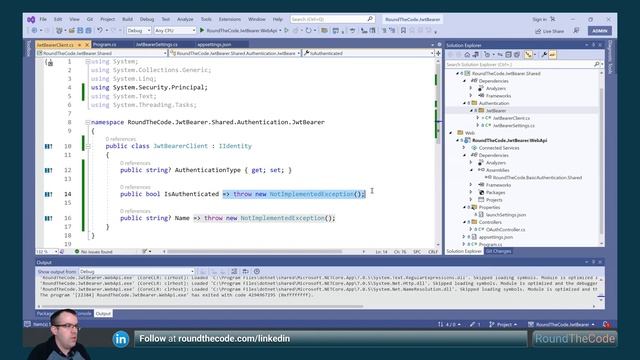Switch to the appsettings.json tab
Viewport: 640px width, 360px height.
click(x=214, y=44)
